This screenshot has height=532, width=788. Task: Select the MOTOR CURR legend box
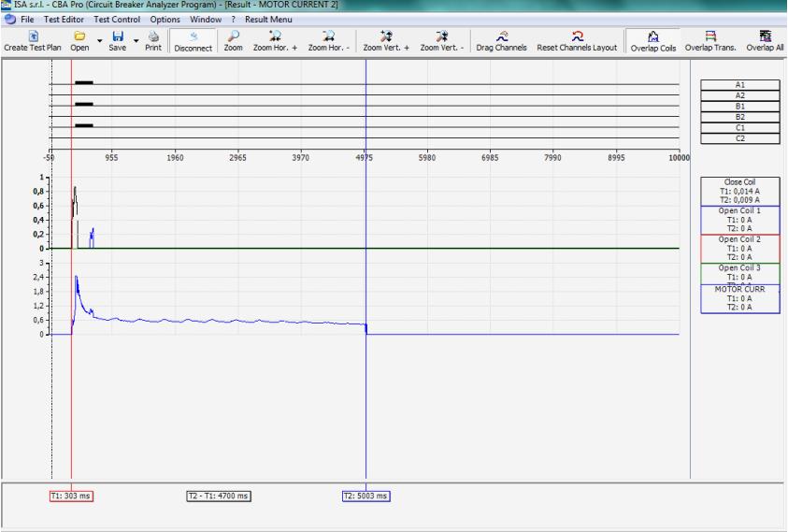[739, 298]
